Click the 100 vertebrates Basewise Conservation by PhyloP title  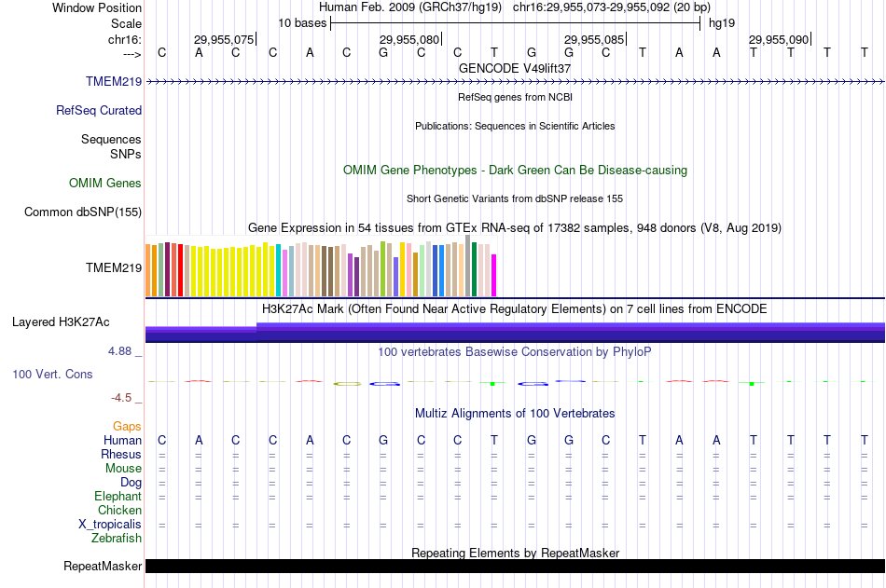[x=515, y=352]
